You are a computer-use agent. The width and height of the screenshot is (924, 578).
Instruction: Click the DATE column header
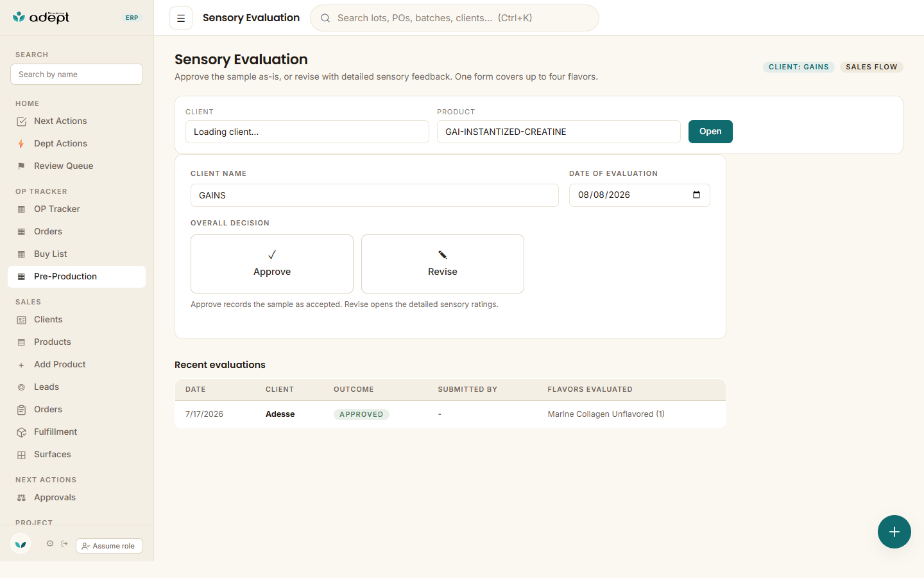coord(196,390)
